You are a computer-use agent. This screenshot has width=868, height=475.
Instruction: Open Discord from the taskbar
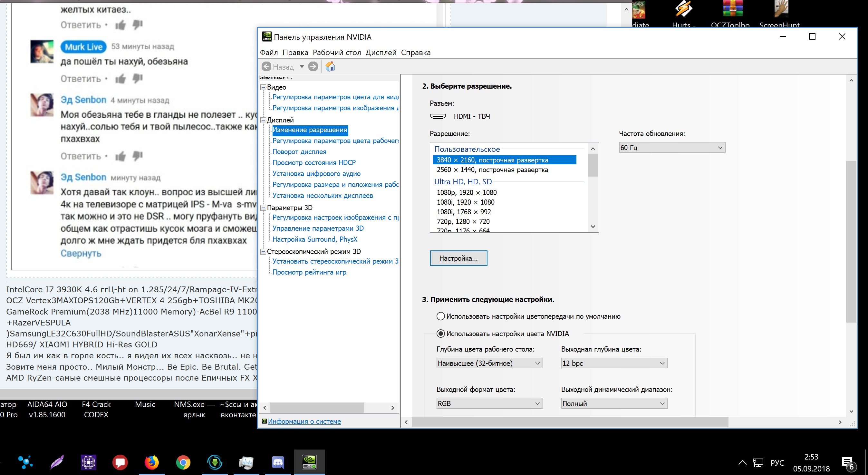click(x=278, y=462)
